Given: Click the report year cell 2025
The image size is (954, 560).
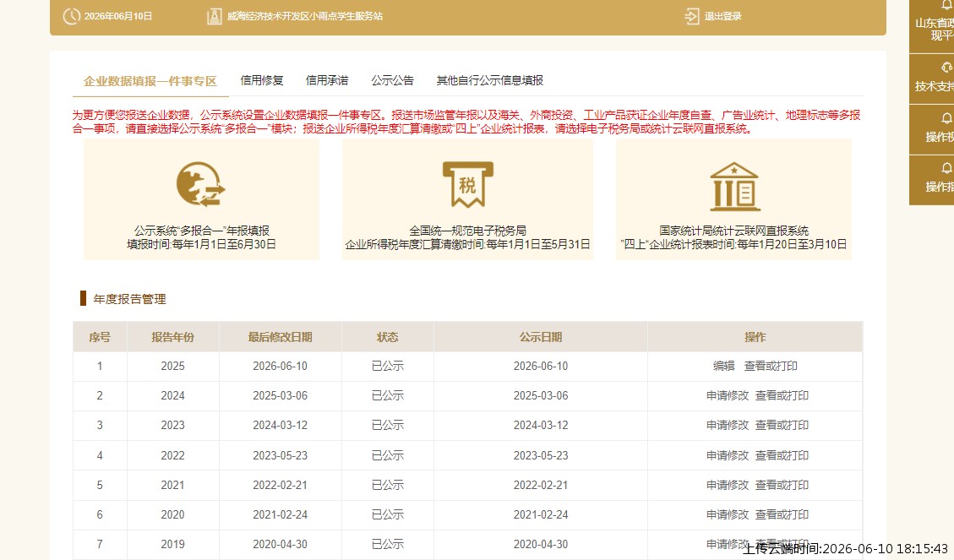Looking at the screenshot, I should coord(172,366).
